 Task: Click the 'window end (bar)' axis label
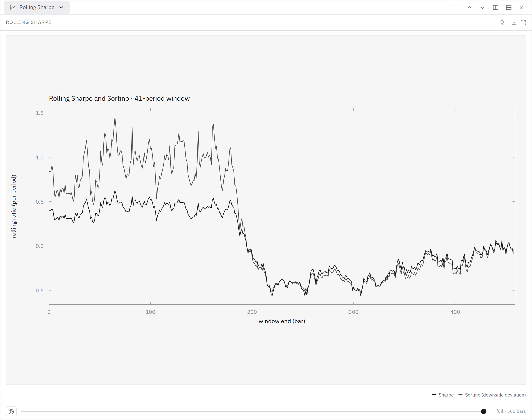click(x=282, y=321)
